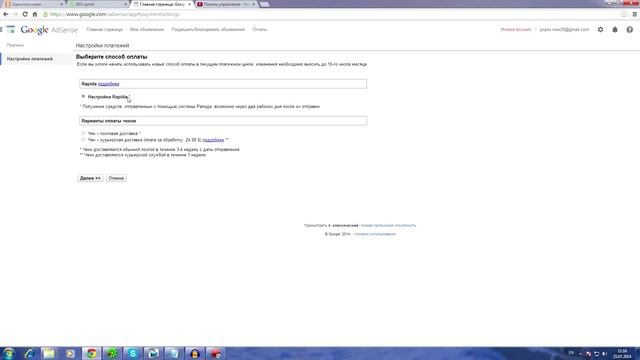Open the file explorer folder on the taskbar
This screenshot has height=360, width=640.
click(x=49, y=353)
